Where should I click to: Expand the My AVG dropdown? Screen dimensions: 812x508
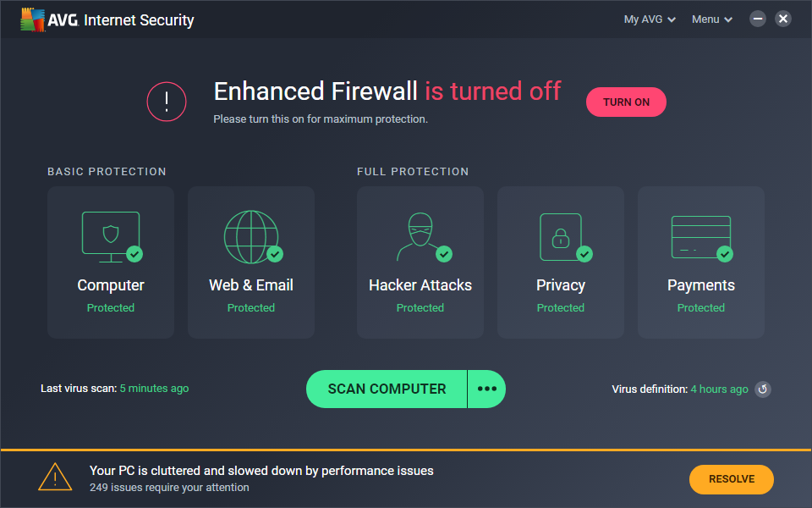coord(650,19)
